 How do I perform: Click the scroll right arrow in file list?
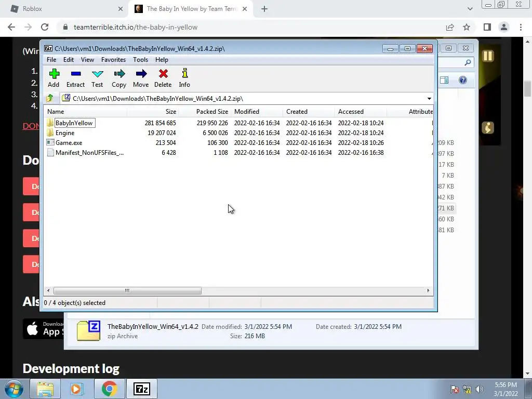(x=428, y=291)
